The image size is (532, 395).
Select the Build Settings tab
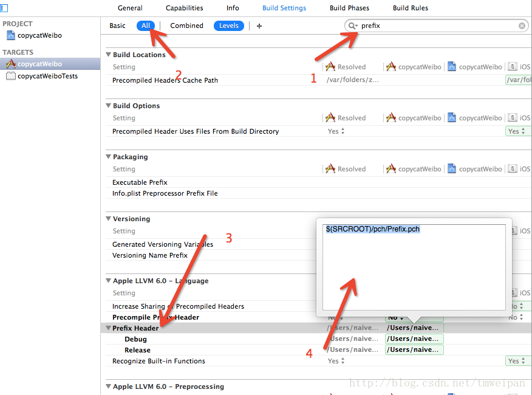284,8
